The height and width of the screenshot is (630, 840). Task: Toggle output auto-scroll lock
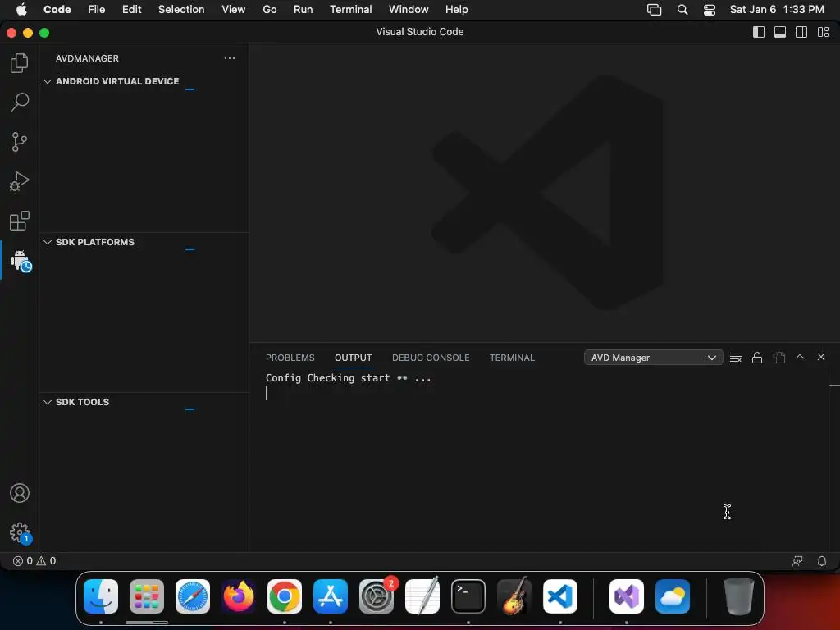757,358
